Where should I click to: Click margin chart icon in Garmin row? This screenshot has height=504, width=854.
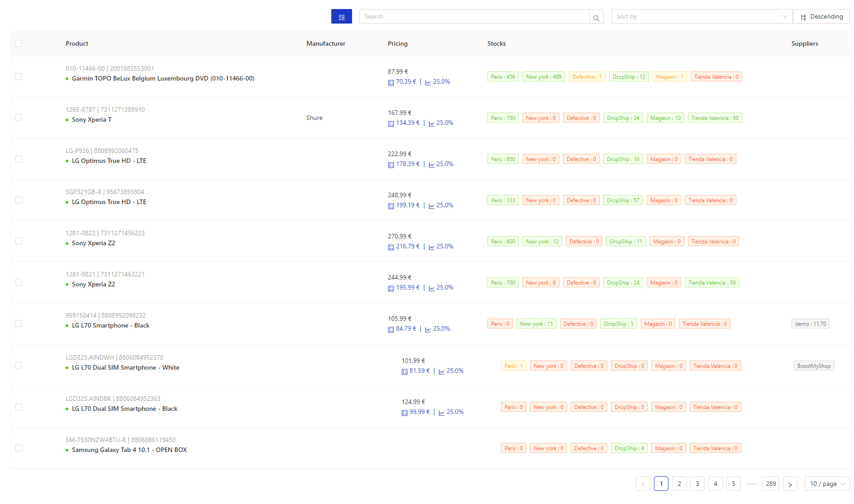point(428,82)
